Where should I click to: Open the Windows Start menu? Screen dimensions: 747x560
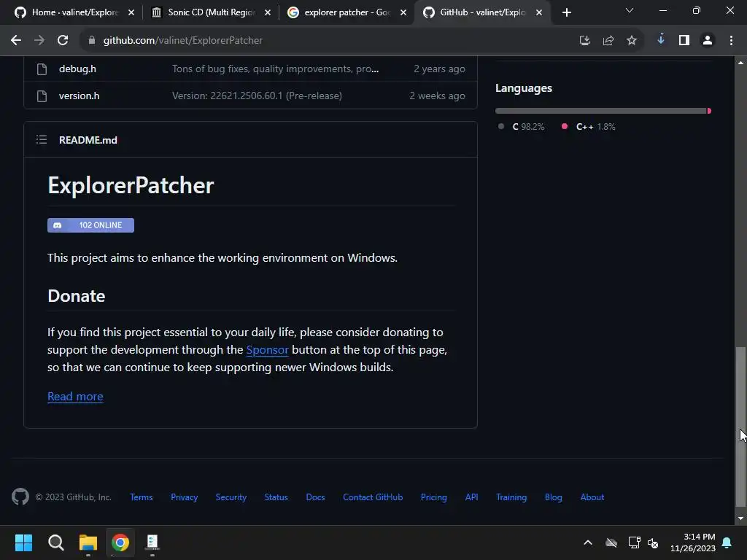23,542
